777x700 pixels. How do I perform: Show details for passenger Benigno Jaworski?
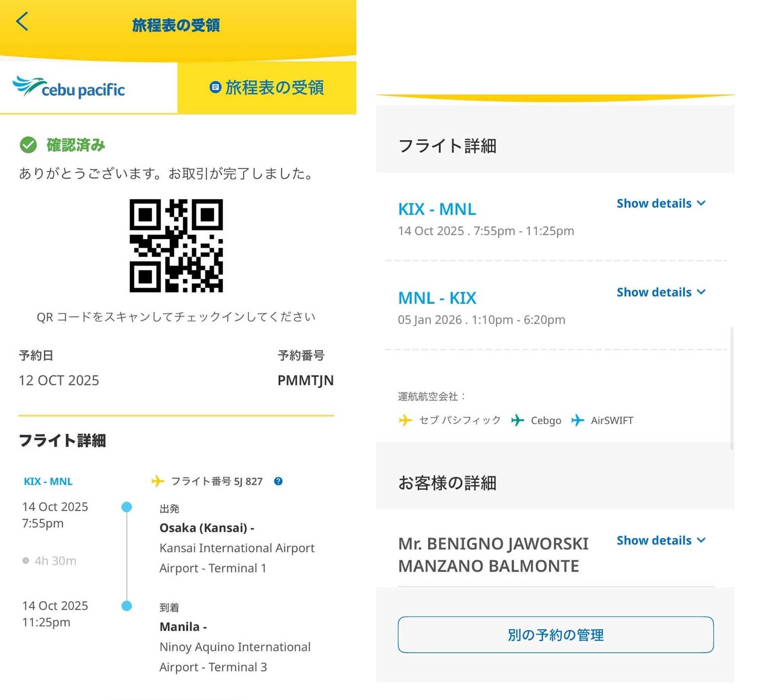(661, 540)
